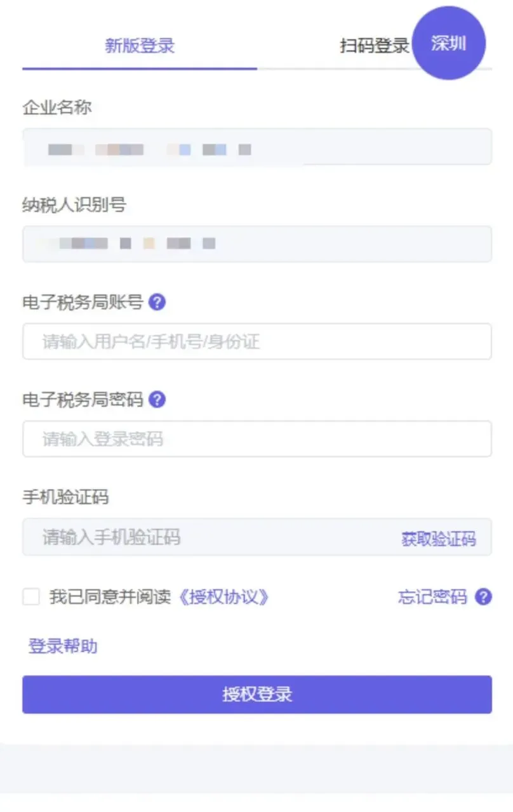Click the 电子税务局账号 field label
The height and width of the screenshot is (812, 513).
point(83,303)
